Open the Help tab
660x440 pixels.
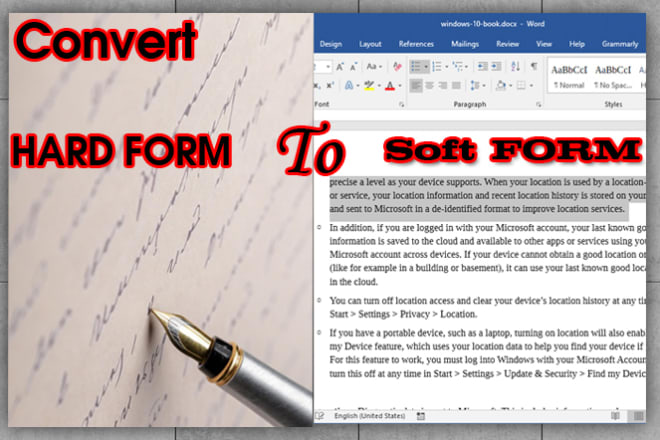[577, 44]
